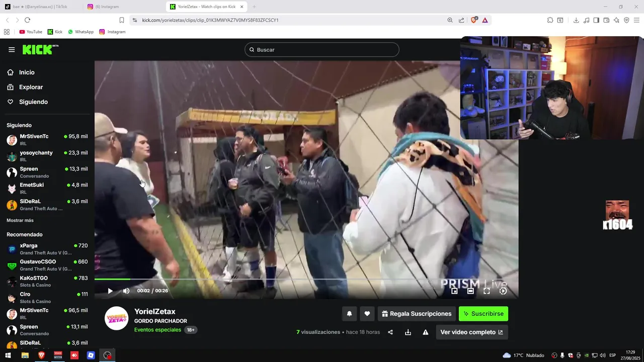Report the clip via the warning icon

426,332
